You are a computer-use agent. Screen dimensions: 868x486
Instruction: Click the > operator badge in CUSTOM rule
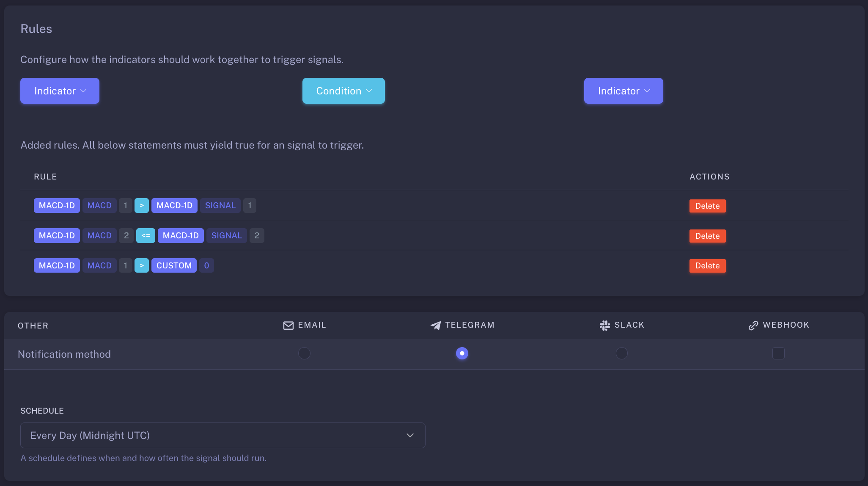pyautogui.click(x=142, y=265)
